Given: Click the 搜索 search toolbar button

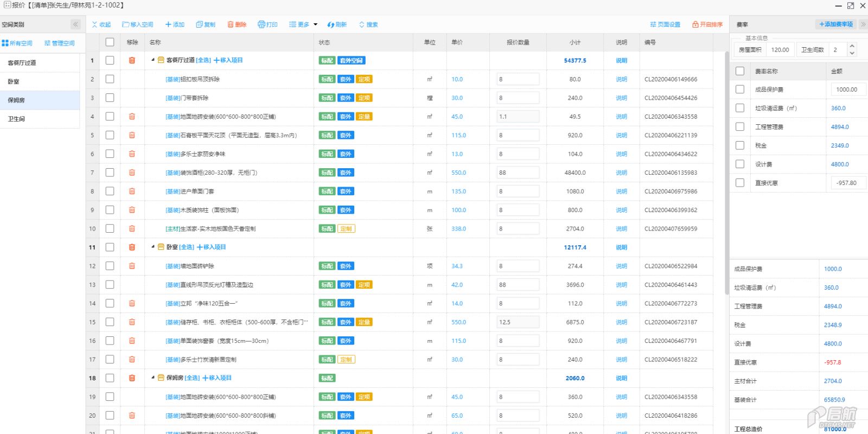Looking at the screenshot, I should click(x=368, y=24).
